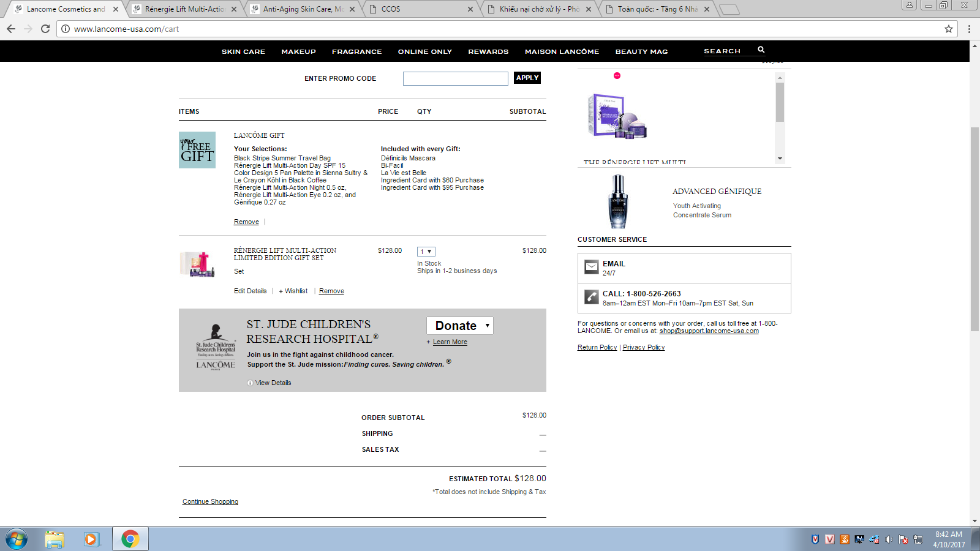This screenshot has width=980, height=551.
Task: Open the ONLINE ONLY menu
Action: pos(425,51)
